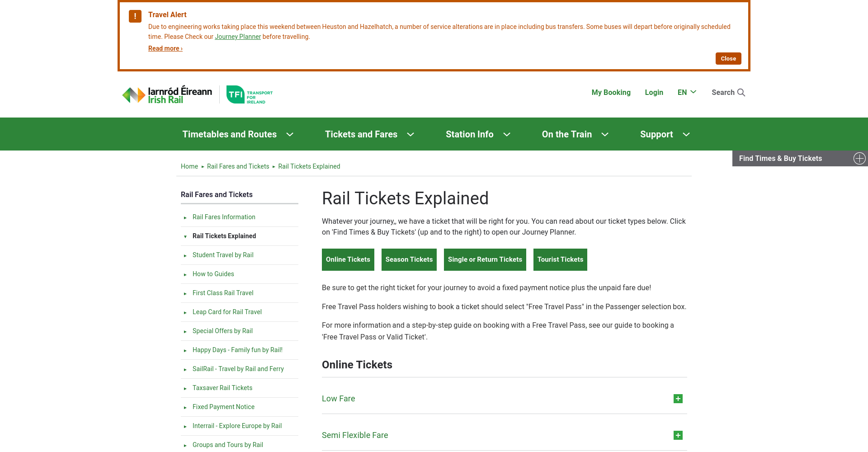Go to Home breadcrumb
Image resolution: width=868 pixels, height=452 pixels.
tap(189, 166)
